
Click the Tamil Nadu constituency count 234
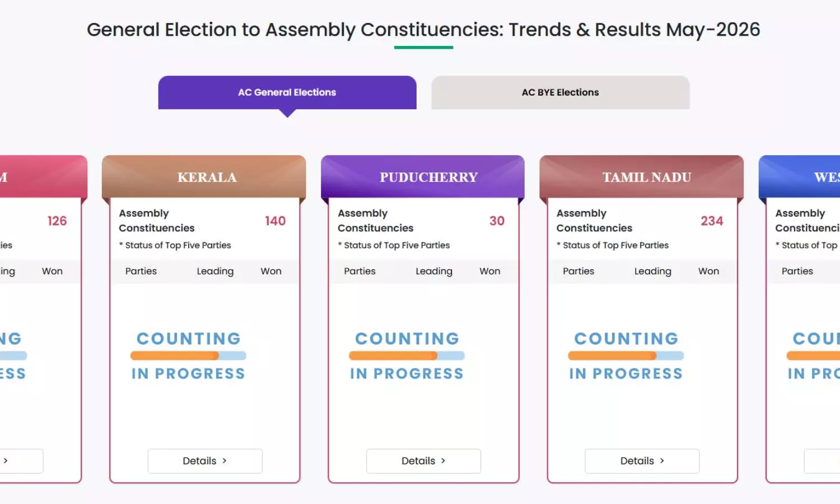pyautogui.click(x=712, y=221)
